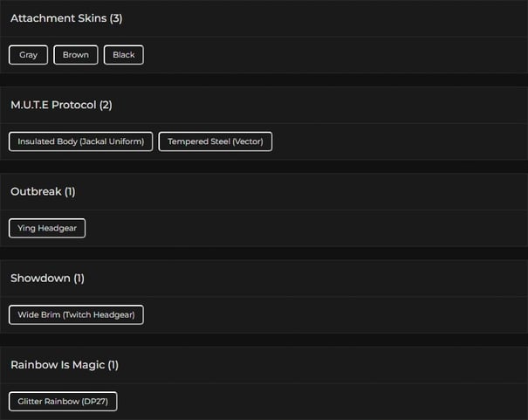Select Tempered Steel (Vector) tag
The height and width of the screenshot is (420, 528).
[216, 141]
